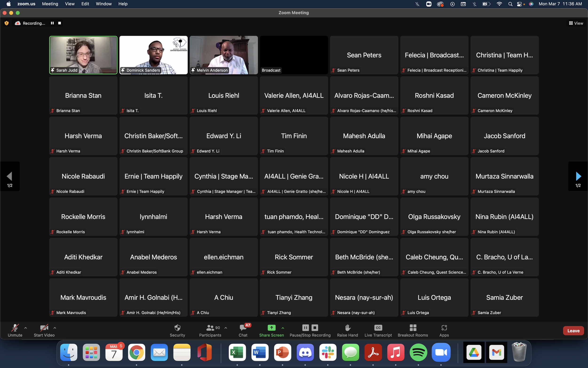Open Breakout Rooms
588x368 pixels.
pyautogui.click(x=413, y=331)
